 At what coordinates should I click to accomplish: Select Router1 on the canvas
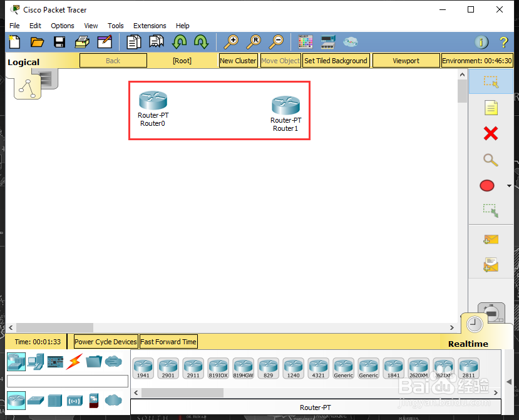[285, 106]
